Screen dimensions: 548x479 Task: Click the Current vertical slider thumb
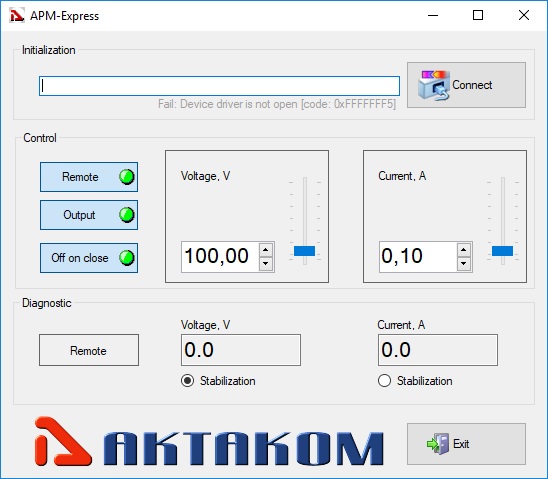[x=502, y=251]
